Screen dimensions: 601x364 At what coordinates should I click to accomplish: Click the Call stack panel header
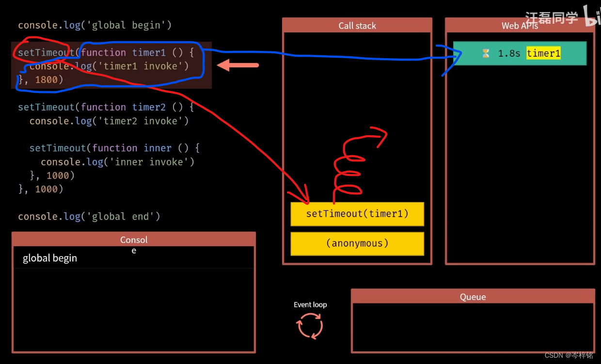pos(357,26)
